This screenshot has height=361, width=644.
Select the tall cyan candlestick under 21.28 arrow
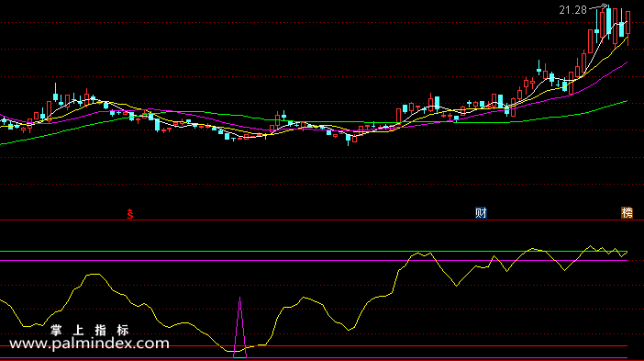point(608,20)
